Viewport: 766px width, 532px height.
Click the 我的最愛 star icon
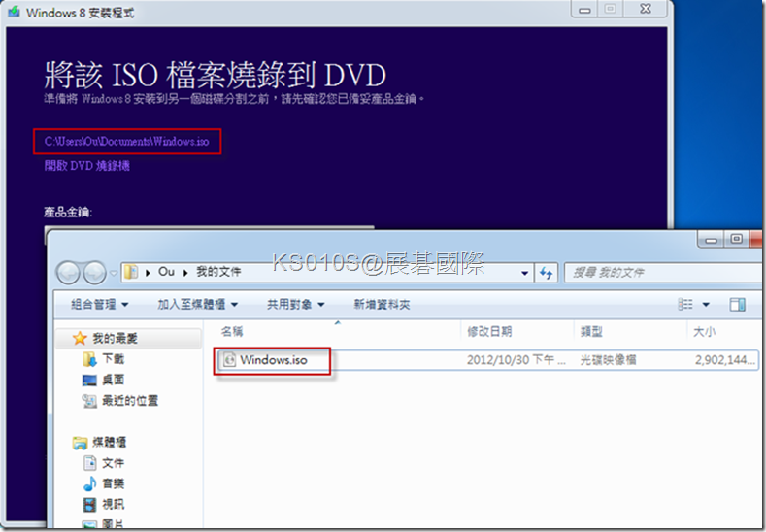80,338
